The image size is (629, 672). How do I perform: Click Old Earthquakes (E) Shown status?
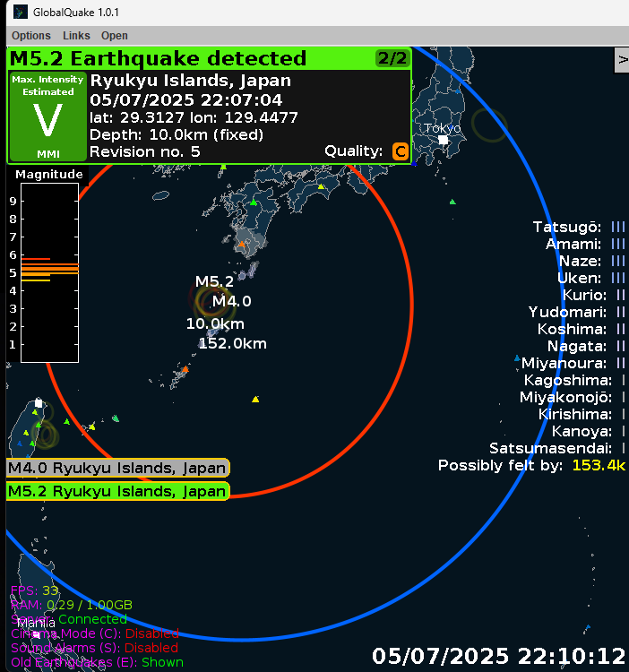[97, 662]
